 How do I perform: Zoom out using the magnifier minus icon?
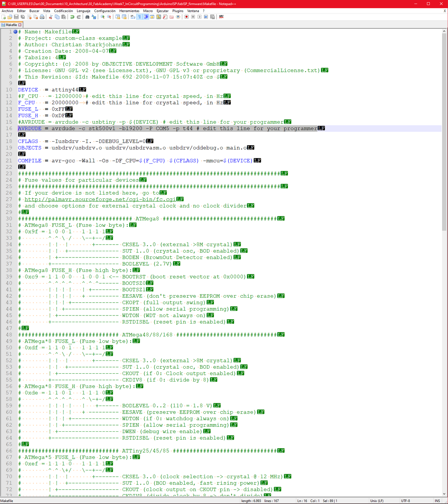click(109, 17)
